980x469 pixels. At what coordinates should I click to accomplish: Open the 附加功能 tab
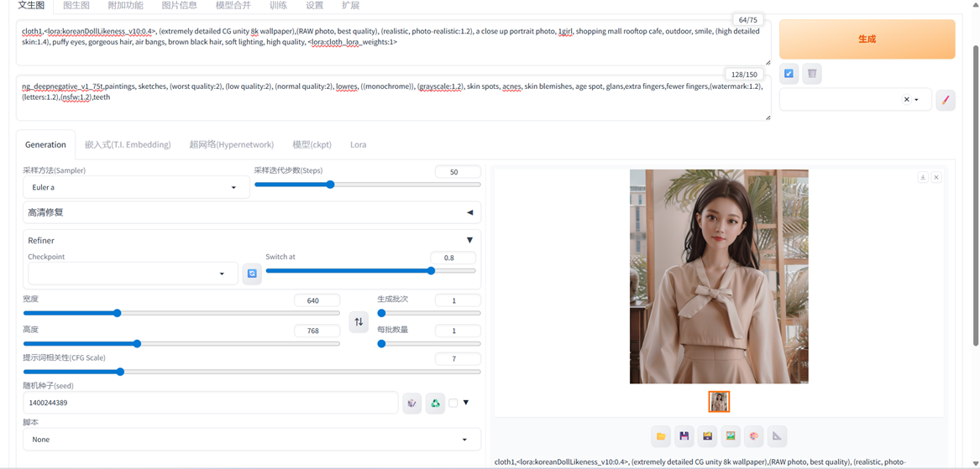(x=125, y=6)
